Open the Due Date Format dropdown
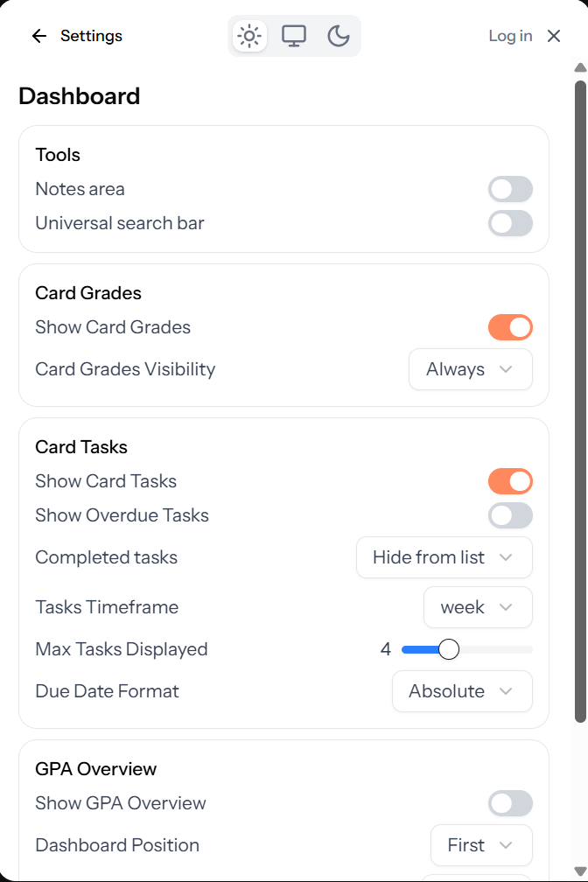 coord(462,691)
